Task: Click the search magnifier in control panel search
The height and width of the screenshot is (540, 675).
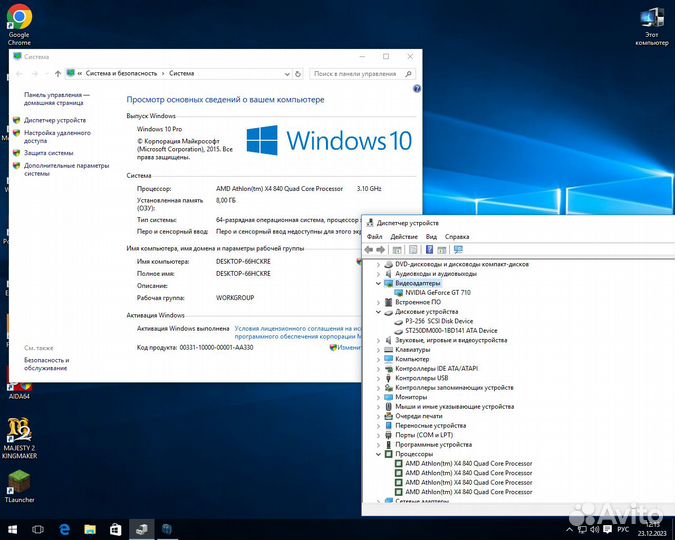Action: pos(408,74)
